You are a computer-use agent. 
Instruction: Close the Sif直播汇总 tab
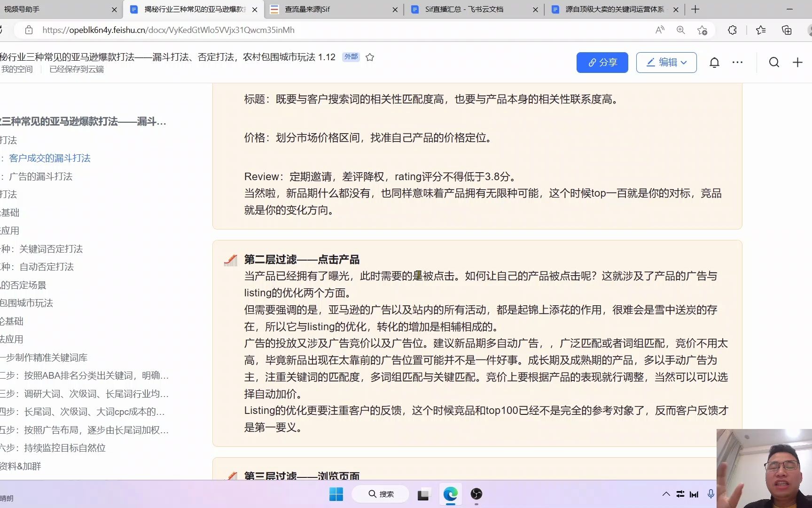point(535,9)
